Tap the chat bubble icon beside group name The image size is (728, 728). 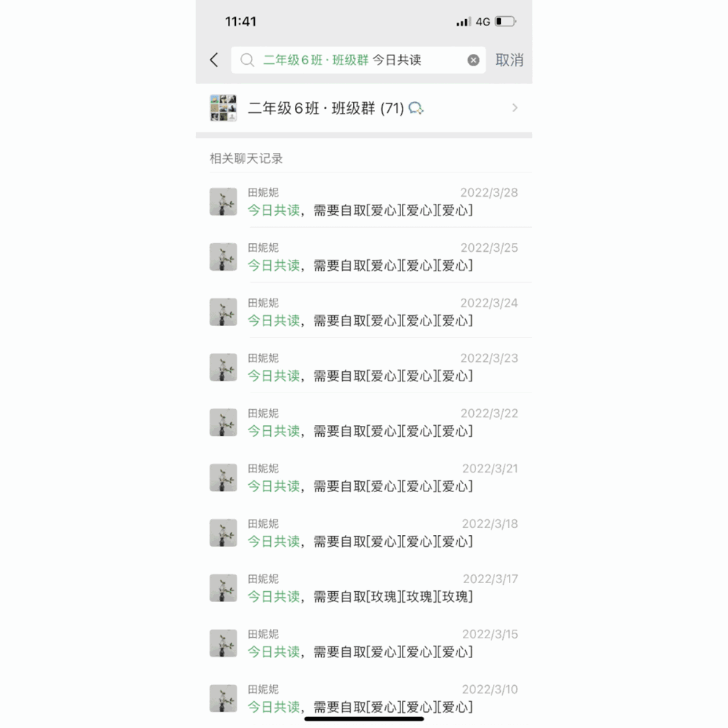pos(416,108)
